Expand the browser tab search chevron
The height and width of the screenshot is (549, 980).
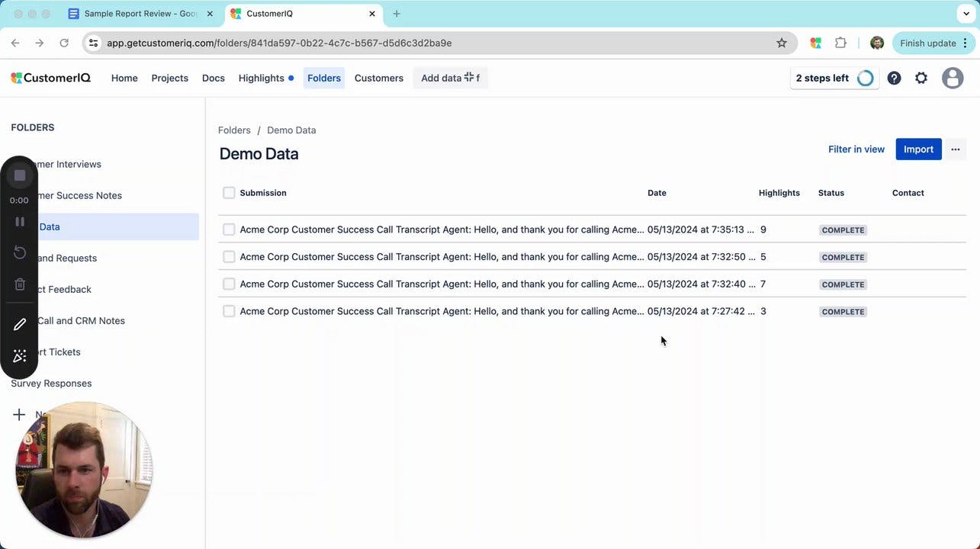[x=966, y=14]
